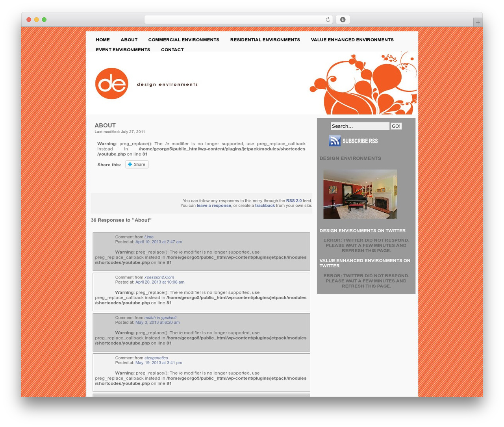This screenshot has width=504, height=427.
Task: Click commenter name sizegenetics
Action: [x=156, y=358]
